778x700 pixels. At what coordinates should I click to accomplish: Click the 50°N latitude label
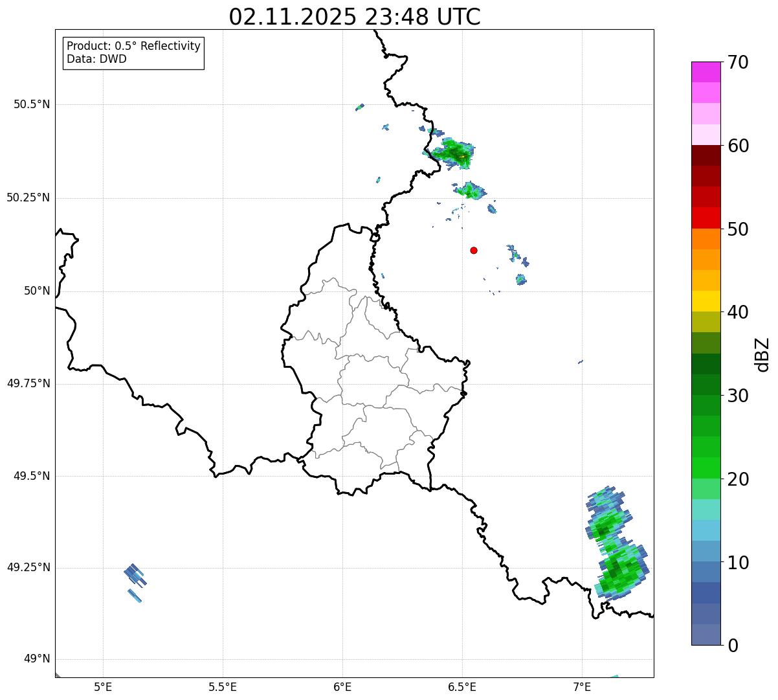pyautogui.click(x=37, y=291)
